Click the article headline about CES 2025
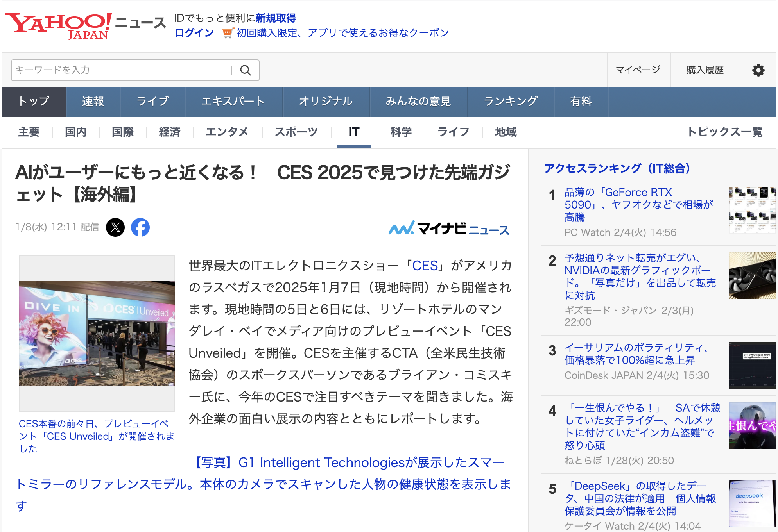Screen dimensions: 778x532 tap(263, 183)
